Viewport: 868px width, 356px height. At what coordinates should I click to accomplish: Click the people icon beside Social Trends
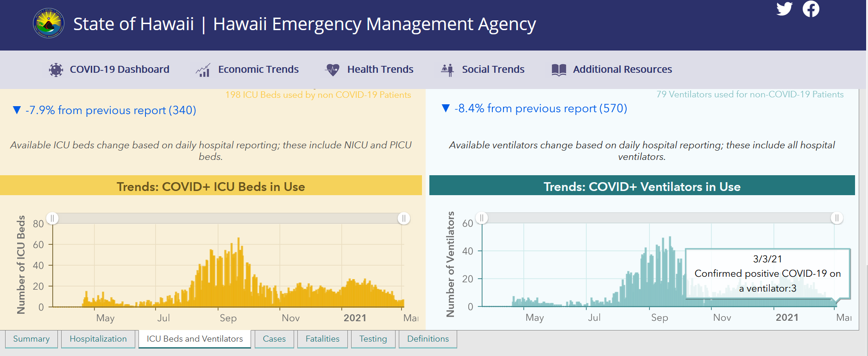click(447, 70)
